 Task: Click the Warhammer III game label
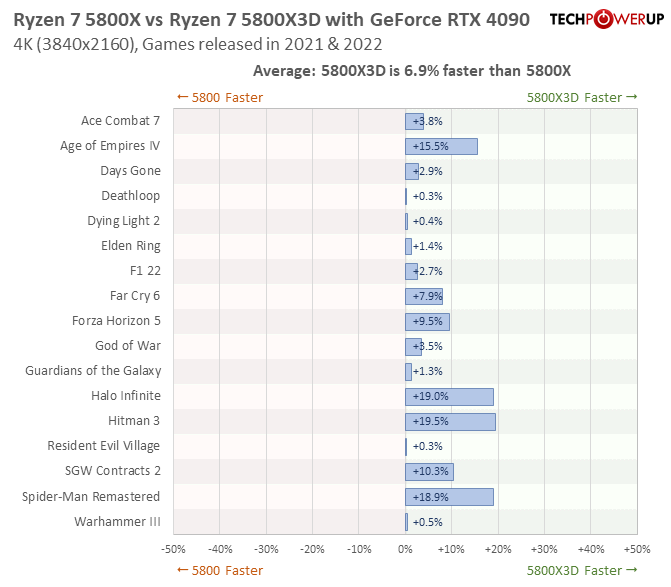(x=117, y=521)
